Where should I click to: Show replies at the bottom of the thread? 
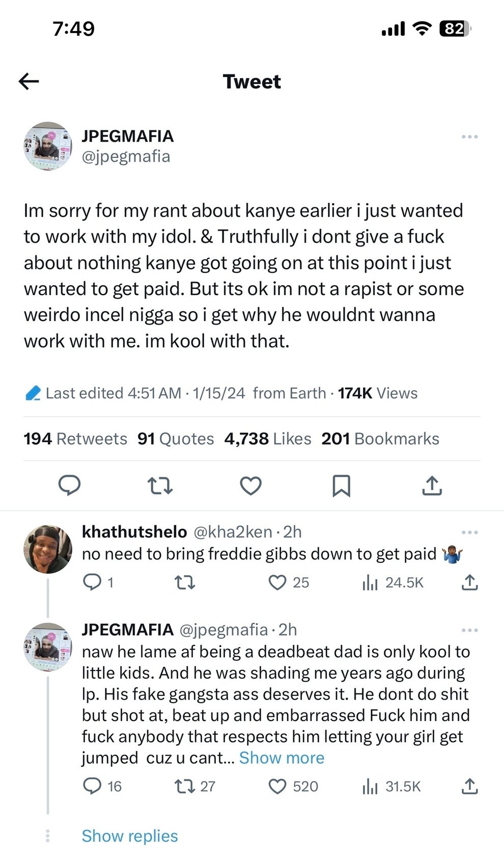click(129, 836)
